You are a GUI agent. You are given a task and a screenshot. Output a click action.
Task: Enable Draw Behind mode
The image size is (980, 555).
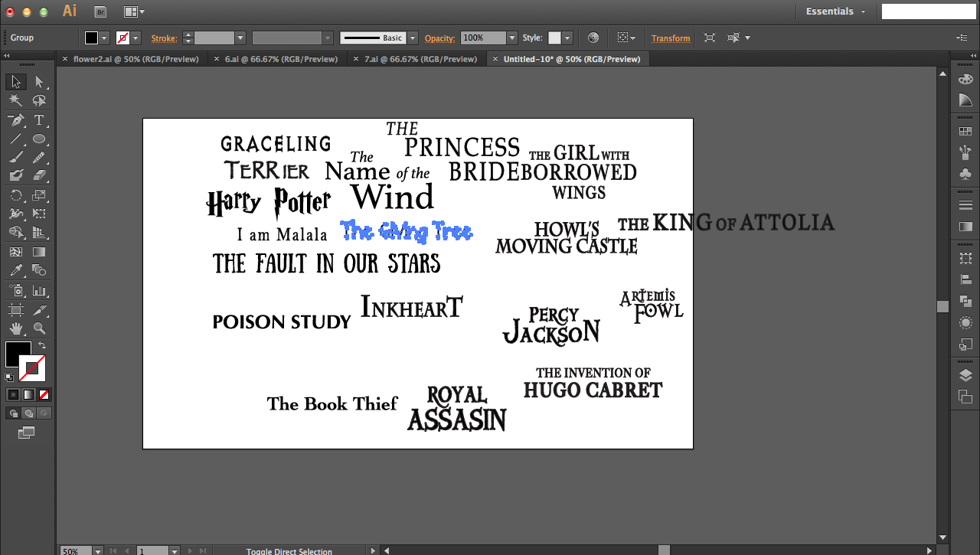point(28,413)
